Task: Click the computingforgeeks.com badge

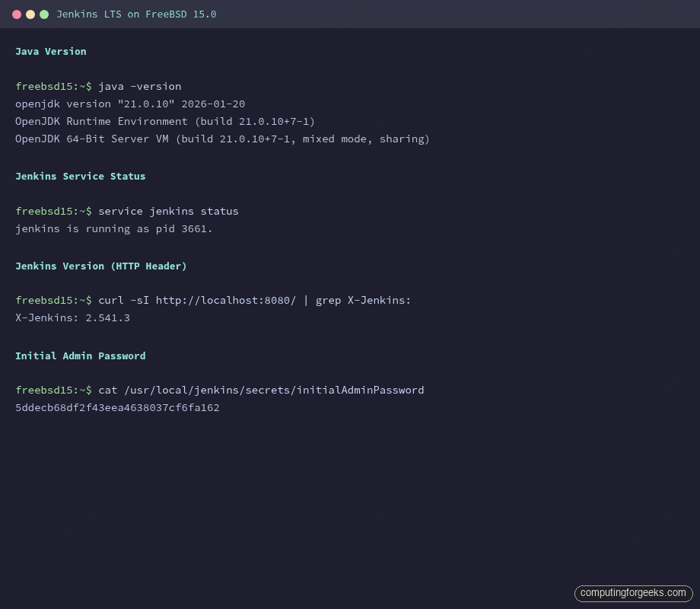Action: (x=633, y=593)
